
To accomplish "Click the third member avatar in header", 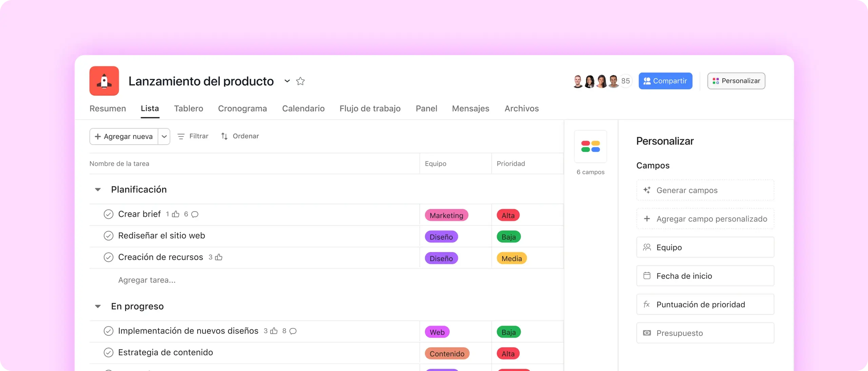I will pos(601,81).
